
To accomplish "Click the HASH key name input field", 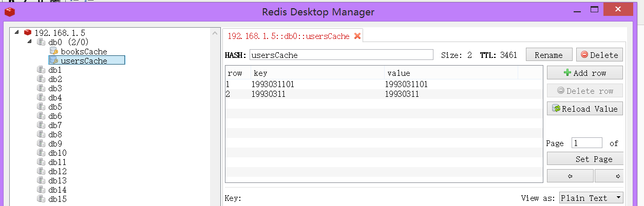I will tap(341, 55).
